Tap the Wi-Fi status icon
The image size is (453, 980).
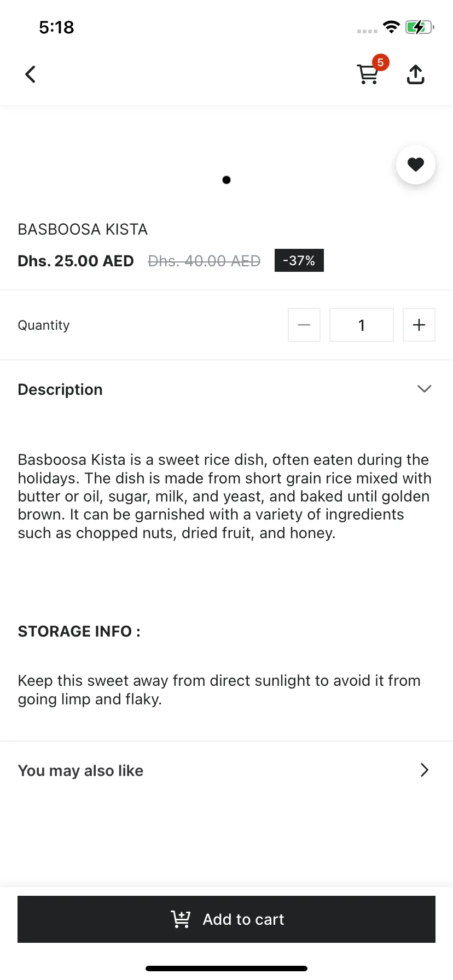click(x=391, y=27)
